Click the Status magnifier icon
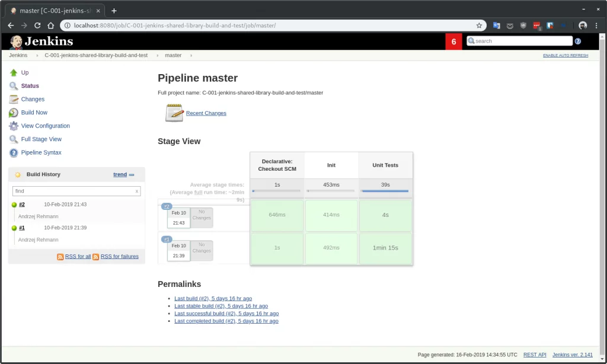Viewport: 607px width, 364px height. [x=14, y=86]
